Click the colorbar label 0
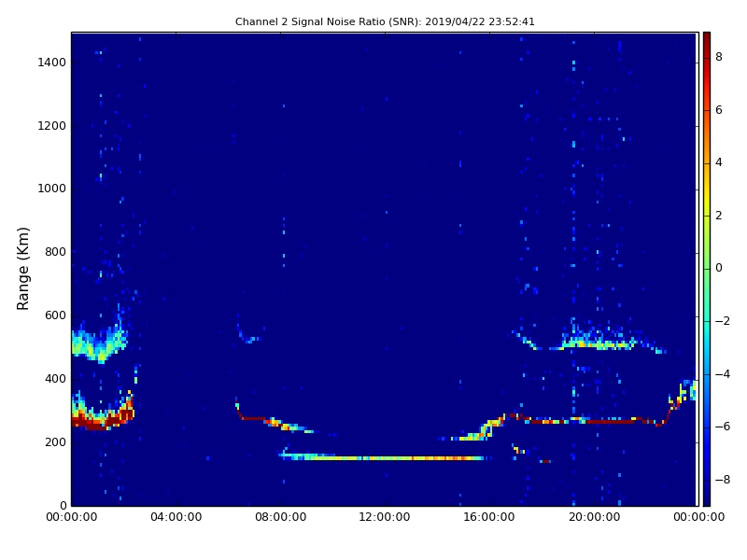The width and height of the screenshot is (747, 560). tap(719, 268)
